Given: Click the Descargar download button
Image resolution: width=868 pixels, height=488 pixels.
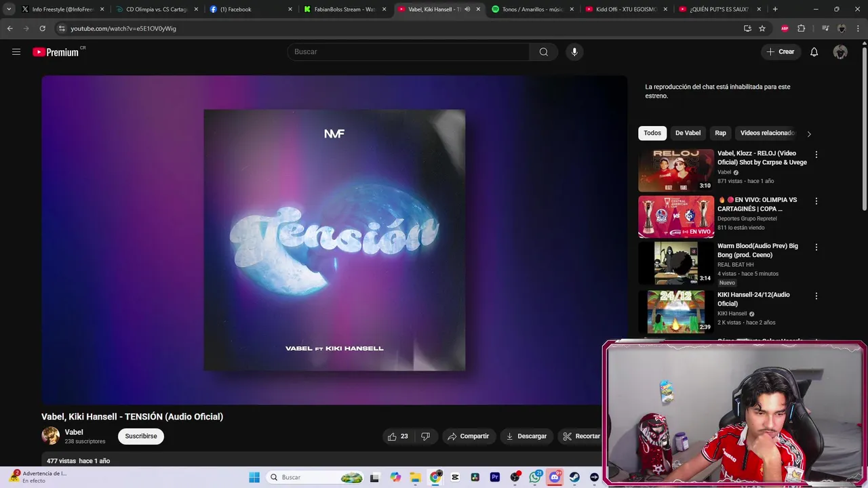Looking at the screenshot, I should [x=526, y=436].
